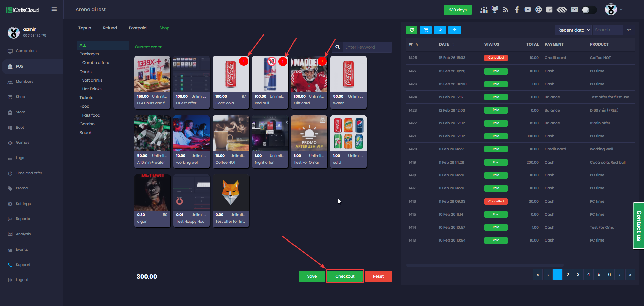Open Logs in the sidebar
The width and height of the screenshot is (644, 306).
(x=20, y=158)
